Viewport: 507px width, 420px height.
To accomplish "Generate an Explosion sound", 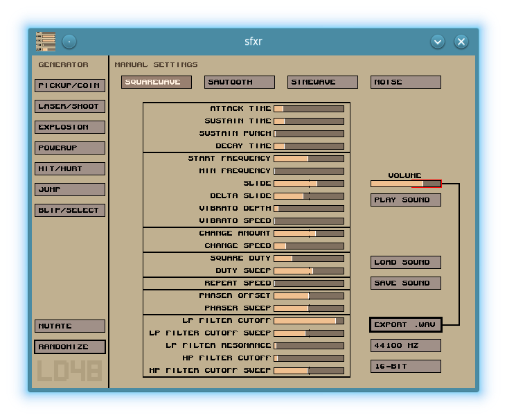I will point(70,127).
